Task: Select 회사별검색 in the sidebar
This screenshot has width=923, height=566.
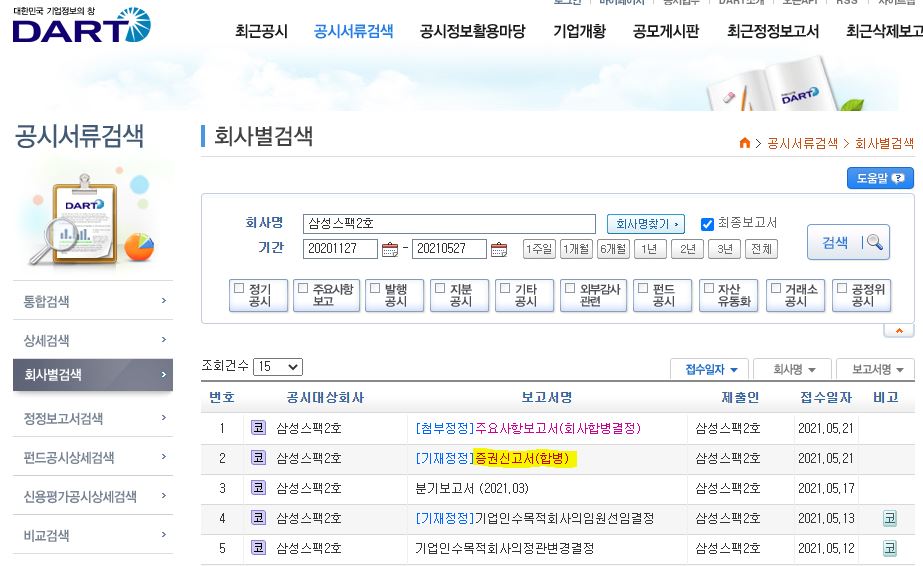Action: tap(93, 375)
